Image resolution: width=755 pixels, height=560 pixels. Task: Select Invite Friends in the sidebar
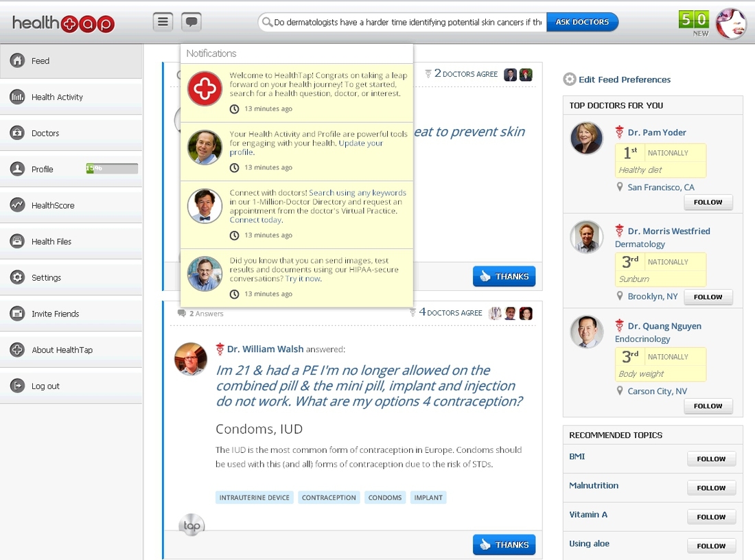[x=71, y=314]
